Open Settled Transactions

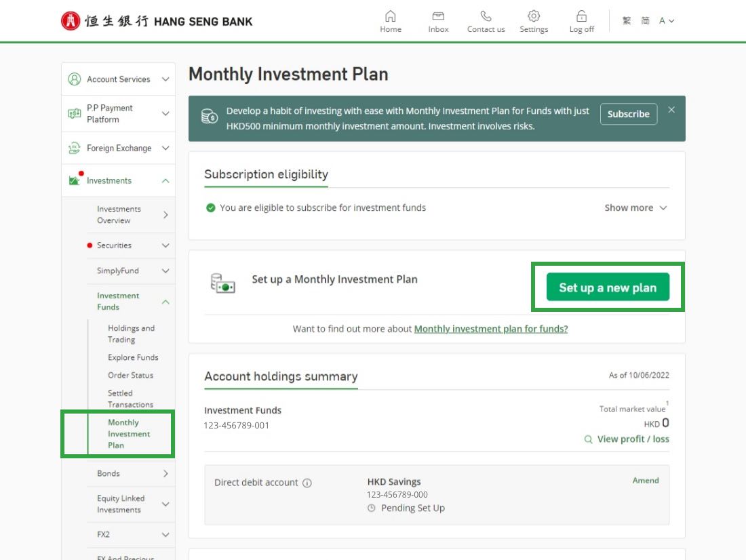(x=130, y=399)
